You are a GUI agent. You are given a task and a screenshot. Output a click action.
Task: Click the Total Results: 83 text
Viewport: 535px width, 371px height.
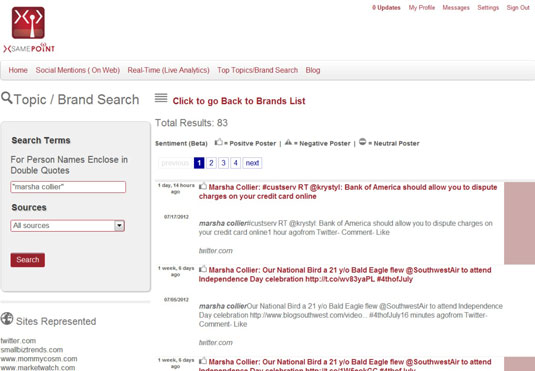click(x=191, y=123)
